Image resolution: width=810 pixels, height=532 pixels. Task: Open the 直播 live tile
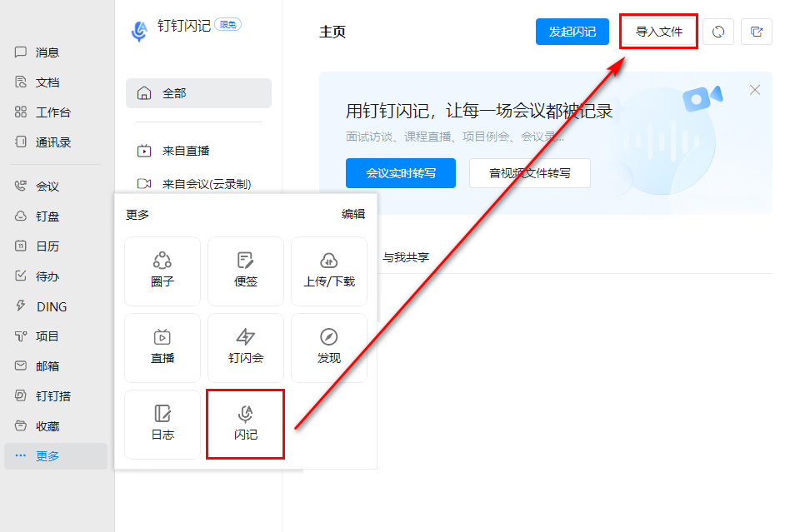pos(162,347)
